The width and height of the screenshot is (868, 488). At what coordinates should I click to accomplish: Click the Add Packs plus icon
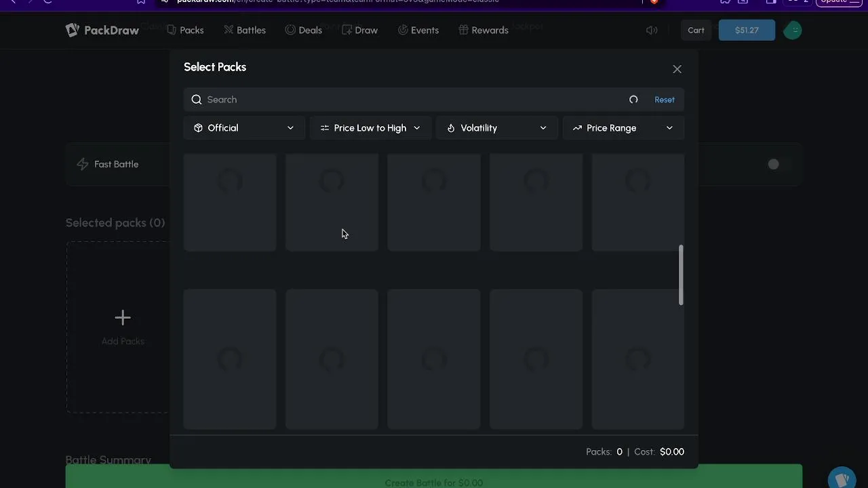[123, 317]
